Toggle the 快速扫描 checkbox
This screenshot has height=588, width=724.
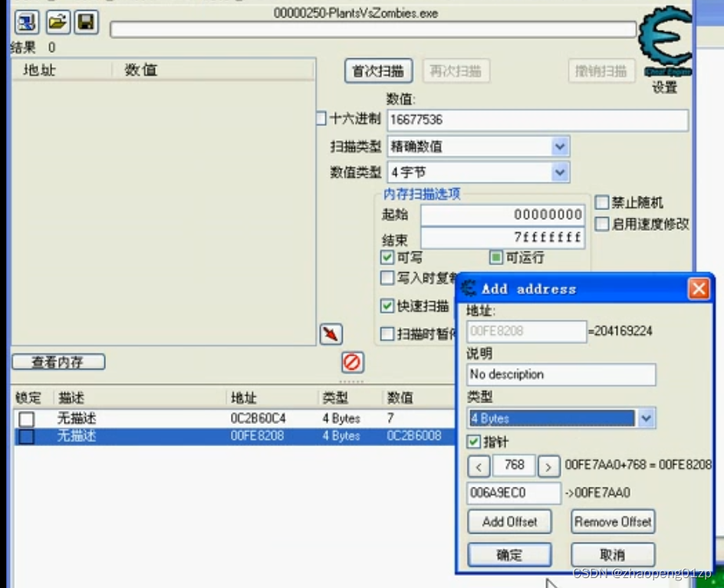[387, 306]
